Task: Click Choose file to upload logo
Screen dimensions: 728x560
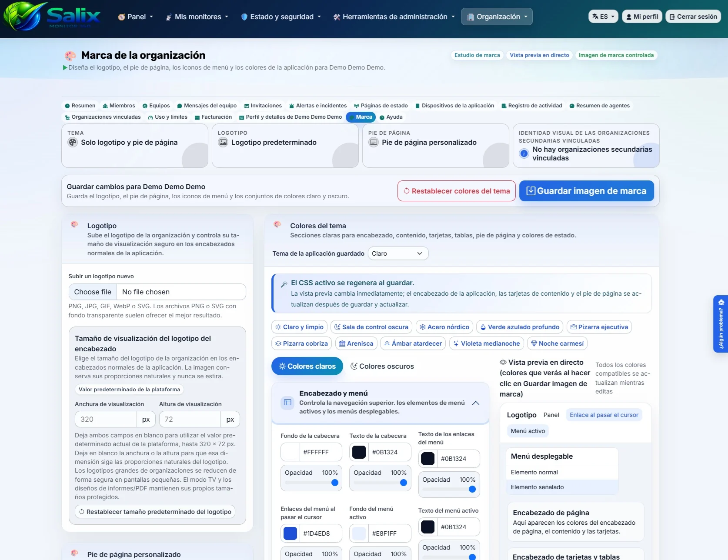Action: click(93, 292)
